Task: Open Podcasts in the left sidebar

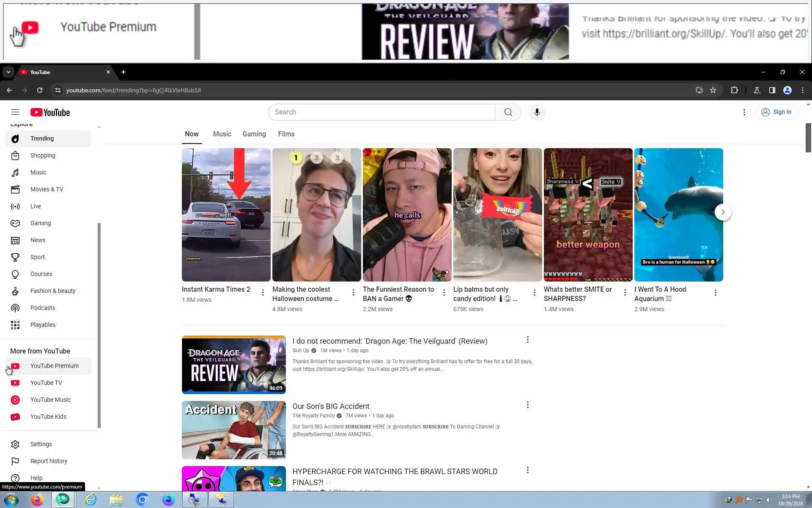Action: (43, 308)
